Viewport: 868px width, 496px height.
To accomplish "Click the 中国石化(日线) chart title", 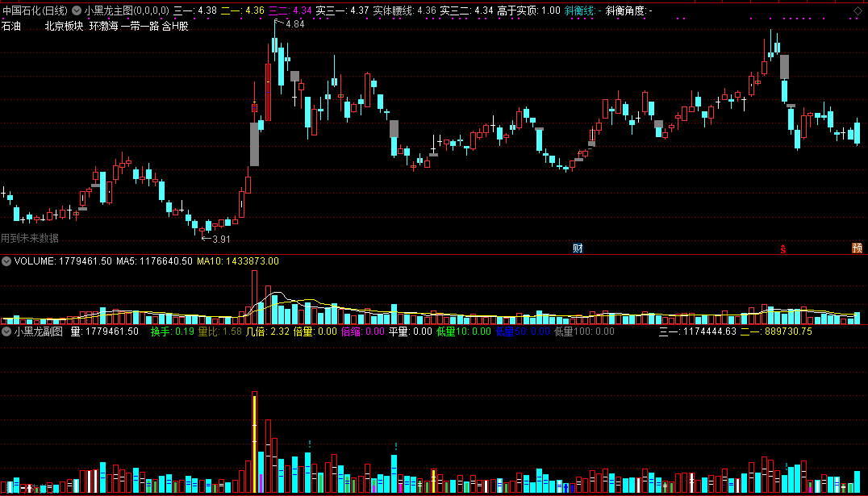I will click(35, 10).
